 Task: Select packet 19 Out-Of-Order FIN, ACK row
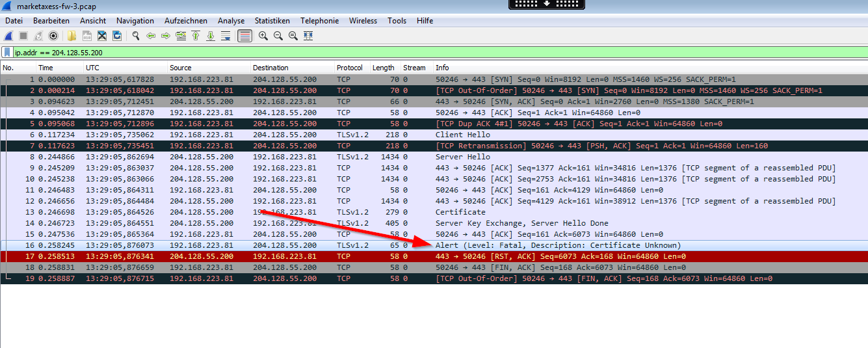click(434, 278)
